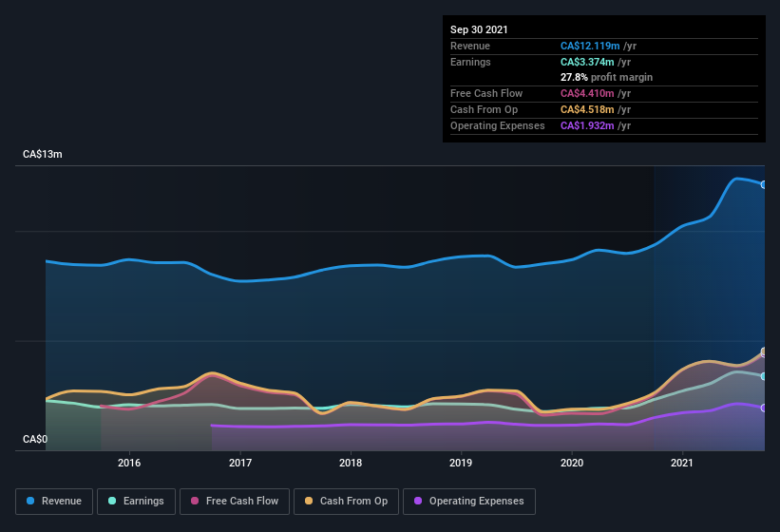Click the Free Cash Flow tooltip label
The height and width of the screenshot is (532, 780).
click(x=486, y=93)
